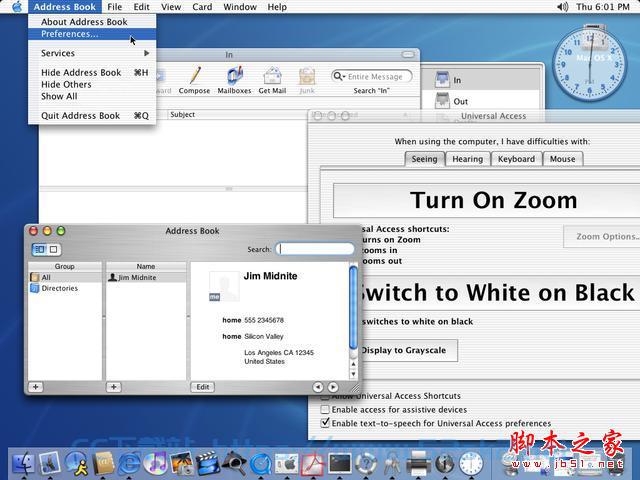
Task: Launch QuickTime Player from the Dock
Action: pos(260,464)
